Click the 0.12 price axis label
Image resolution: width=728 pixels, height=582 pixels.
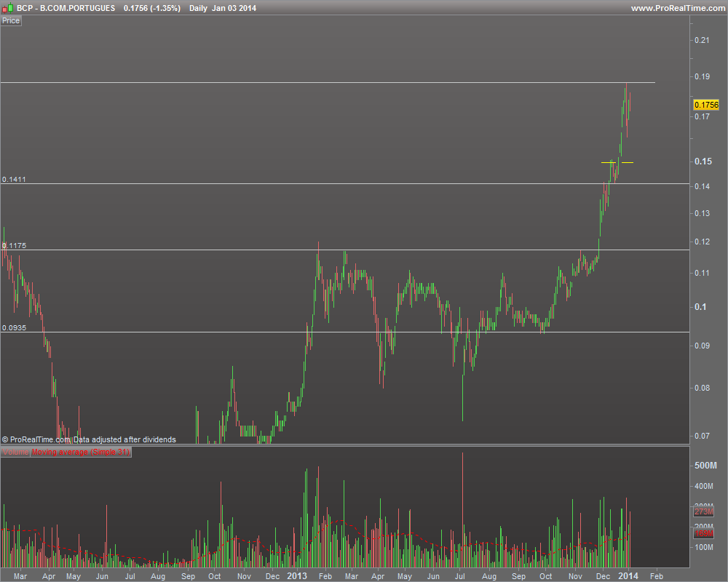(x=702, y=242)
